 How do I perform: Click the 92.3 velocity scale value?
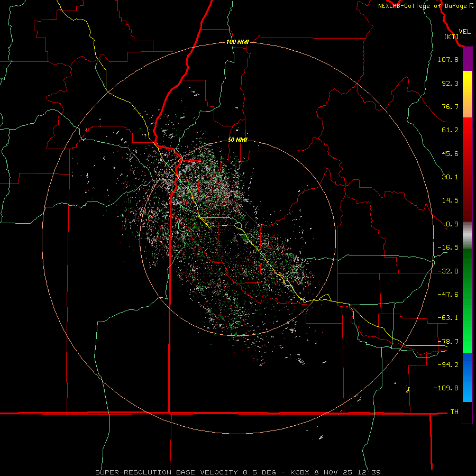point(450,83)
